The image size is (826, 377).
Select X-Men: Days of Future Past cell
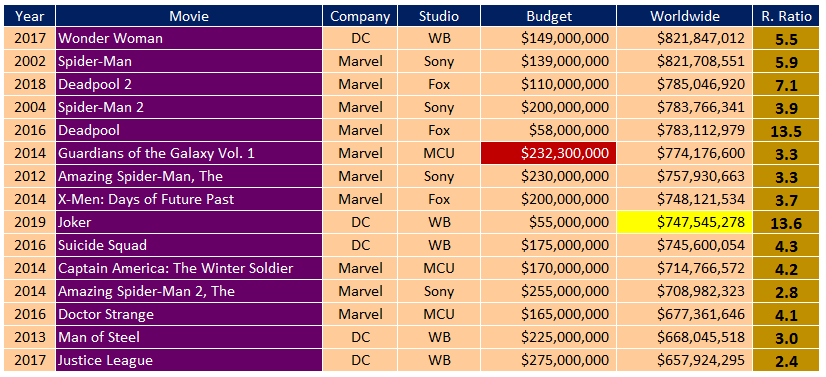coord(189,200)
